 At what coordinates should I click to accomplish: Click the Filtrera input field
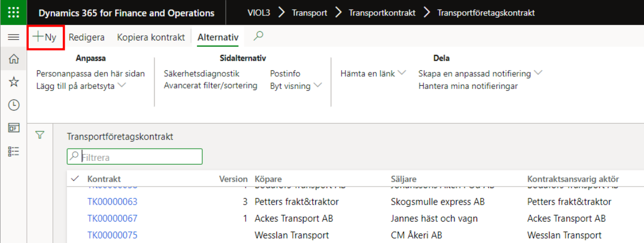[139, 157]
